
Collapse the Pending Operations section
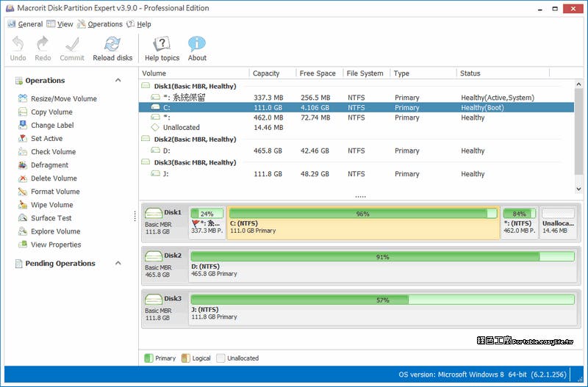[118, 264]
